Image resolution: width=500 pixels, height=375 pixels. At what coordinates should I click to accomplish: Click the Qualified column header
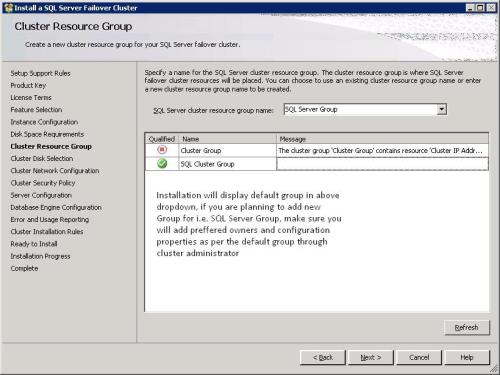(162, 139)
